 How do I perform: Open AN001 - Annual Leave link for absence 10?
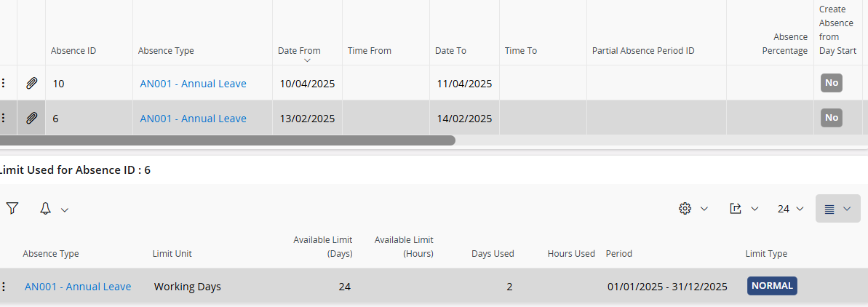tap(193, 84)
